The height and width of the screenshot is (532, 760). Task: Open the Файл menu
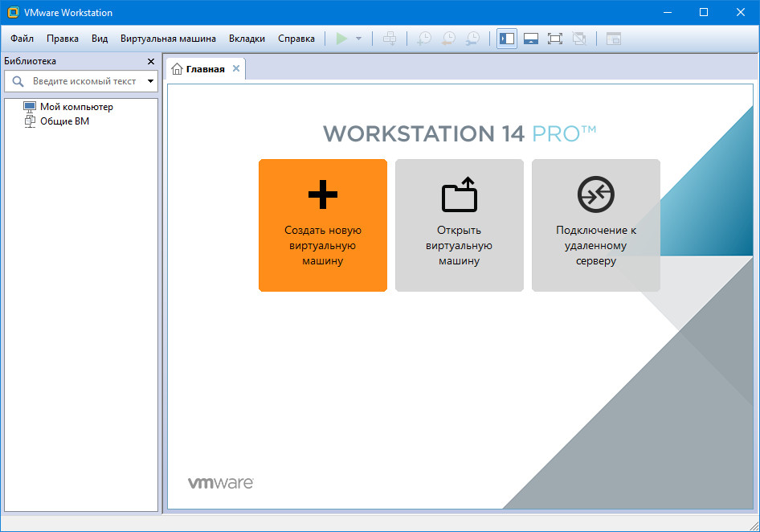pyautogui.click(x=22, y=39)
